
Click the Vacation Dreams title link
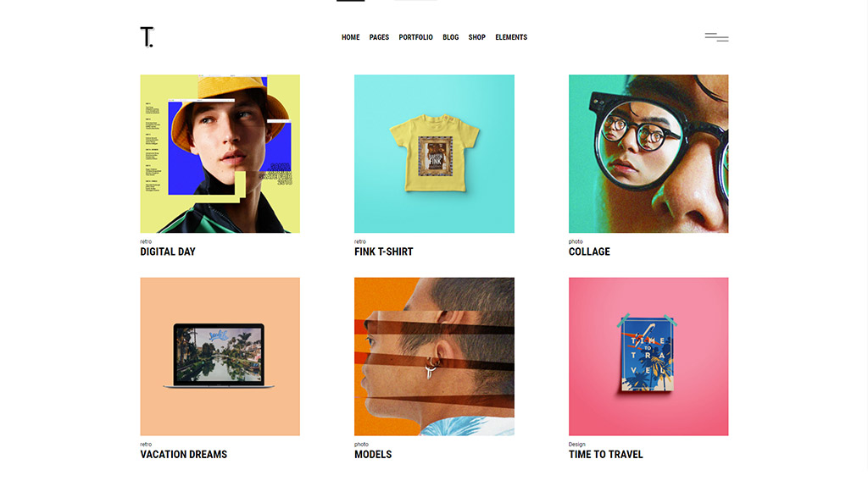pyautogui.click(x=183, y=455)
